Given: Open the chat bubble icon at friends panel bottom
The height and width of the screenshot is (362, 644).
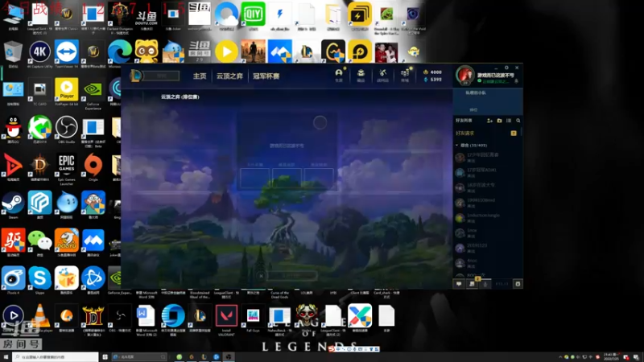Looking at the screenshot, I should (x=459, y=284).
